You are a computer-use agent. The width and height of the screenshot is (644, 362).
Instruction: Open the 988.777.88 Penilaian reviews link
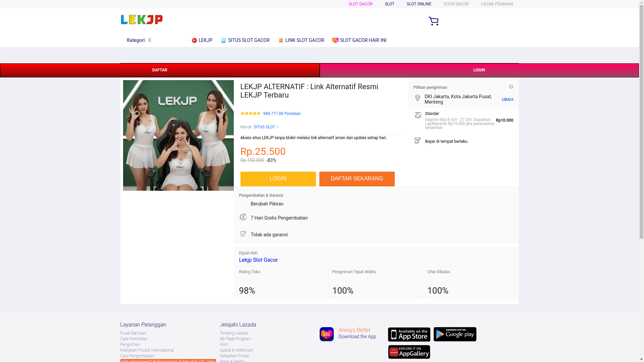(x=282, y=114)
